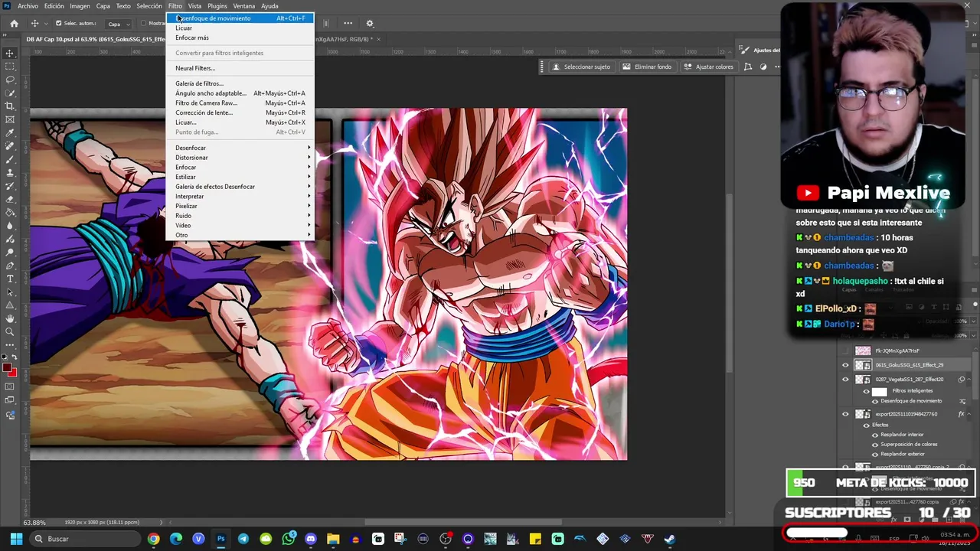Click the Photoshop icon in the taskbar
Screen dimensions: 980x551
tap(220, 539)
